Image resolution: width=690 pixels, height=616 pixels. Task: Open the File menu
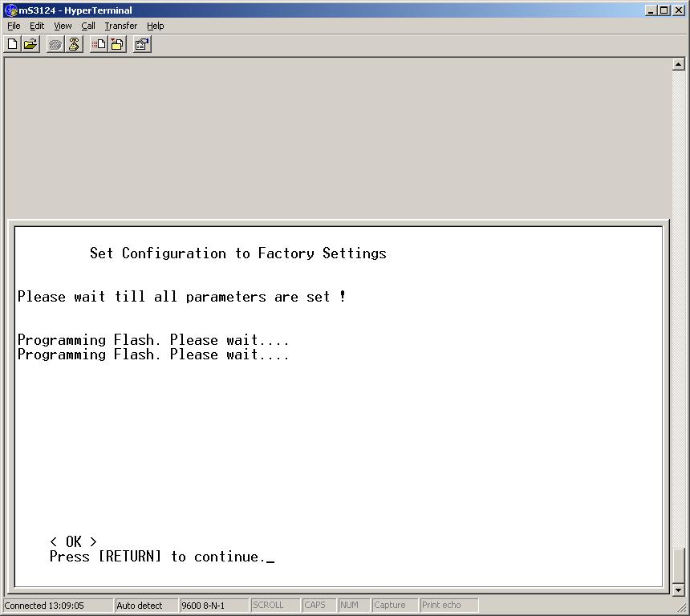pos(14,26)
